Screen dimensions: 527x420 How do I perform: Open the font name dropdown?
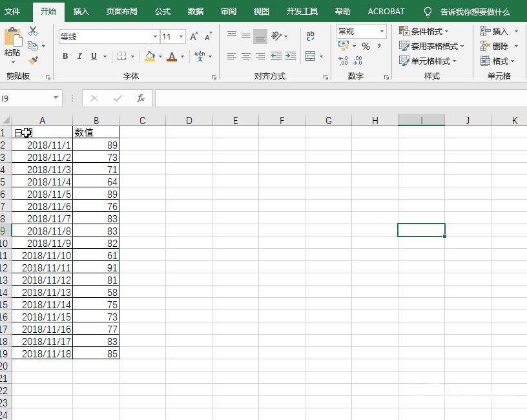pyautogui.click(x=156, y=36)
